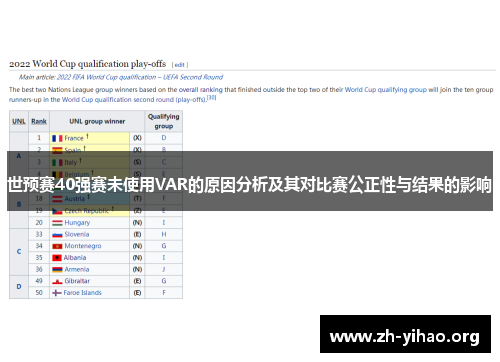Click the www.zh-yihao.org watermark box
Image resolution: width=500 pixels, height=362 pixels.
(405, 334)
